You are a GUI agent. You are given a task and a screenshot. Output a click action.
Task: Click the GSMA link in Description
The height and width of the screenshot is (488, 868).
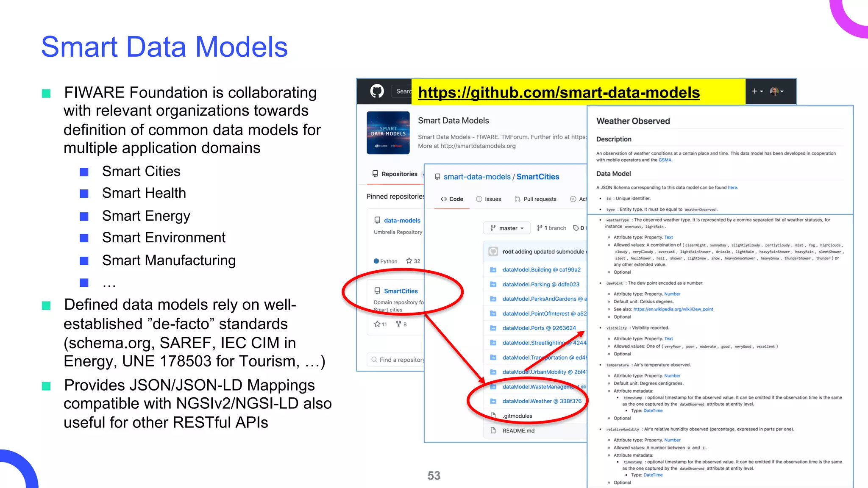pyautogui.click(x=665, y=160)
